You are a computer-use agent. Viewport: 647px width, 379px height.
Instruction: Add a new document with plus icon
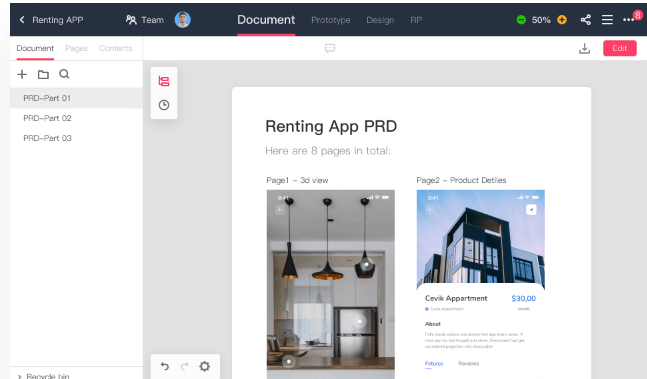[22, 74]
